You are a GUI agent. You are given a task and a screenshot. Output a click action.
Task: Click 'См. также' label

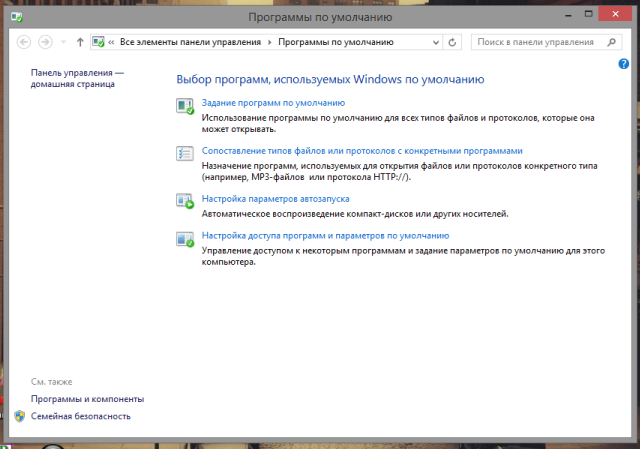pos(51,382)
